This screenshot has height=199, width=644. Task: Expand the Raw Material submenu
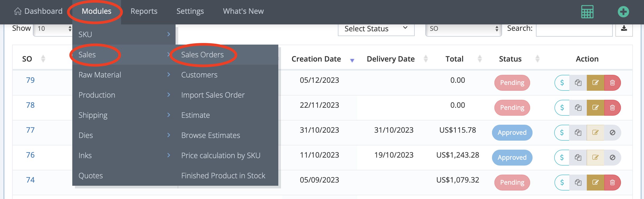[x=100, y=75]
